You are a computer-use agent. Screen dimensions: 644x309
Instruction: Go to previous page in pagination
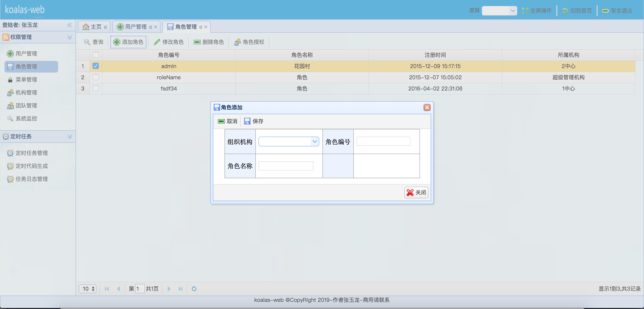[x=119, y=289]
